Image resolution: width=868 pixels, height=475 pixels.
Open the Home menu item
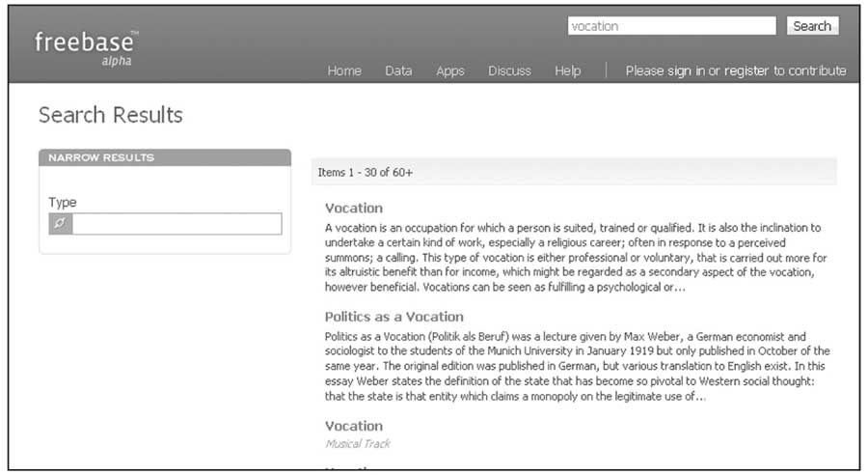pos(344,70)
